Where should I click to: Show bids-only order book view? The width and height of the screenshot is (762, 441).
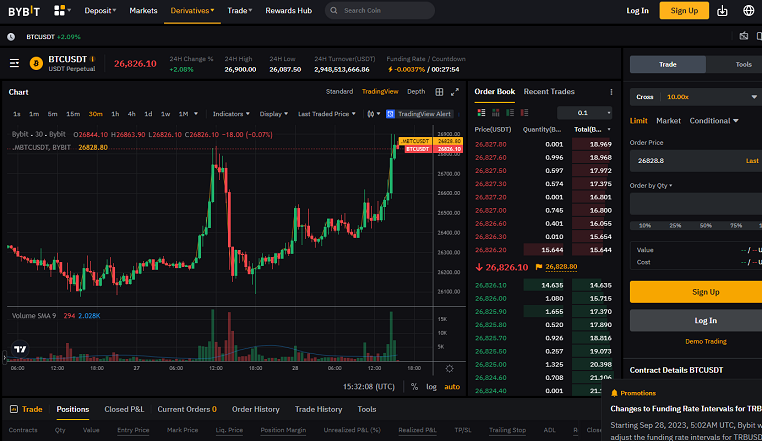[x=510, y=113]
